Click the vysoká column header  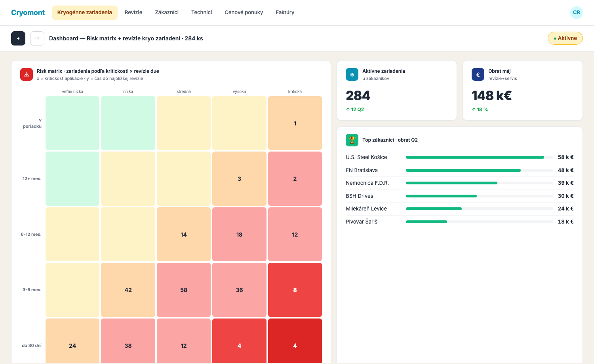tap(239, 91)
